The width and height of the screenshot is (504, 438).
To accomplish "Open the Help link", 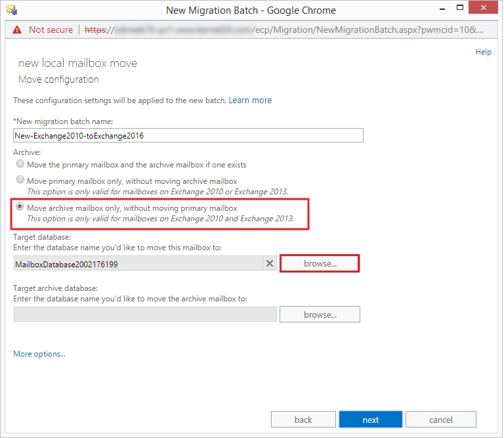I will click(x=484, y=52).
